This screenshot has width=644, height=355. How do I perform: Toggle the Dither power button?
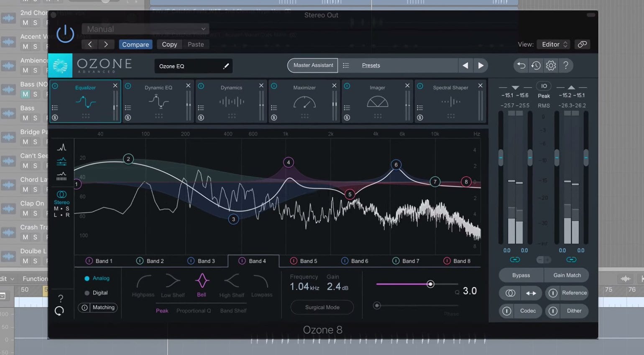click(x=553, y=311)
